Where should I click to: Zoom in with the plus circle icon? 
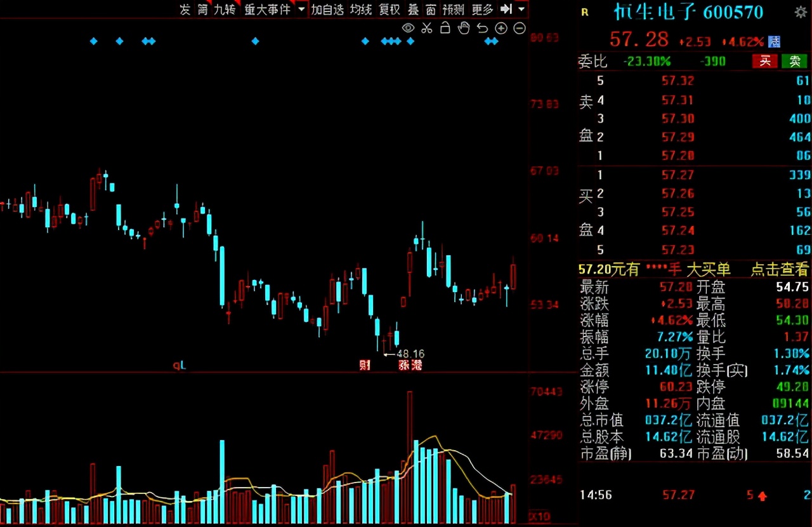point(501,28)
